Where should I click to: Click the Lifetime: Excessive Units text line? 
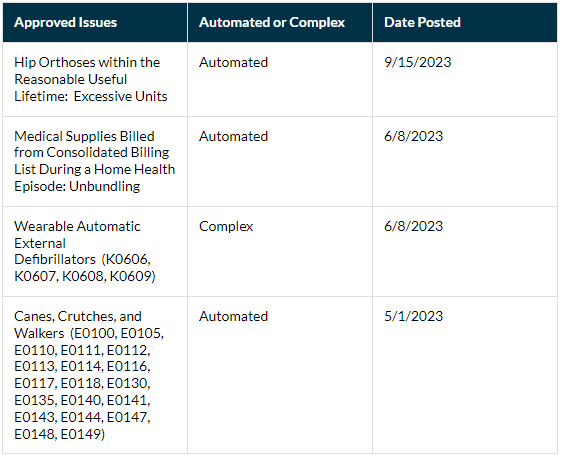coord(90,97)
